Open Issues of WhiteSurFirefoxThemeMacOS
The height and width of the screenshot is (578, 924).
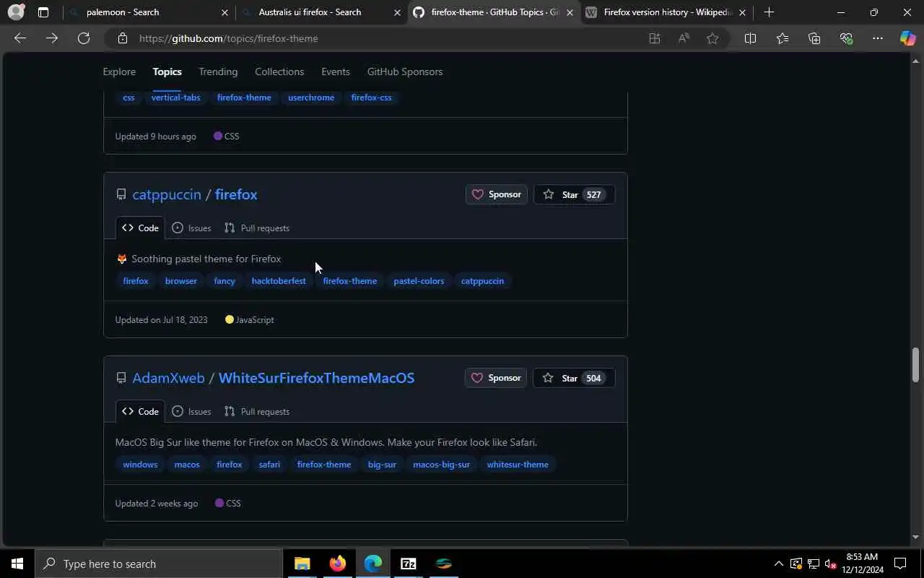tap(191, 411)
